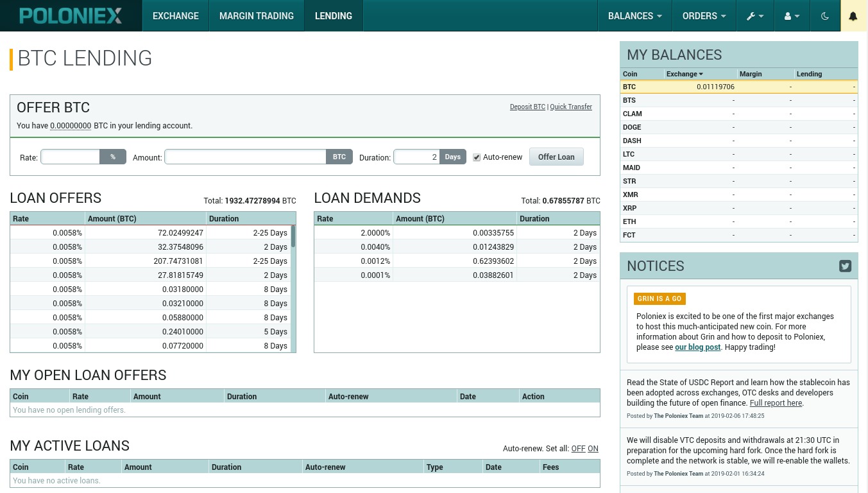Viewport: 868px width, 493px height.
Task: Click the Days unit beside the Duration field
Action: (452, 157)
